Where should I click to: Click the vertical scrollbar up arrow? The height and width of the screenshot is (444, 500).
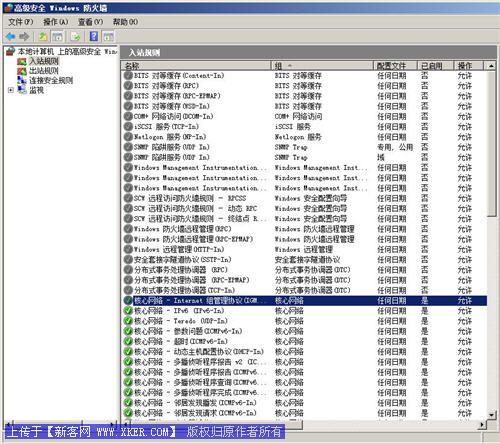(x=491, y=66)
